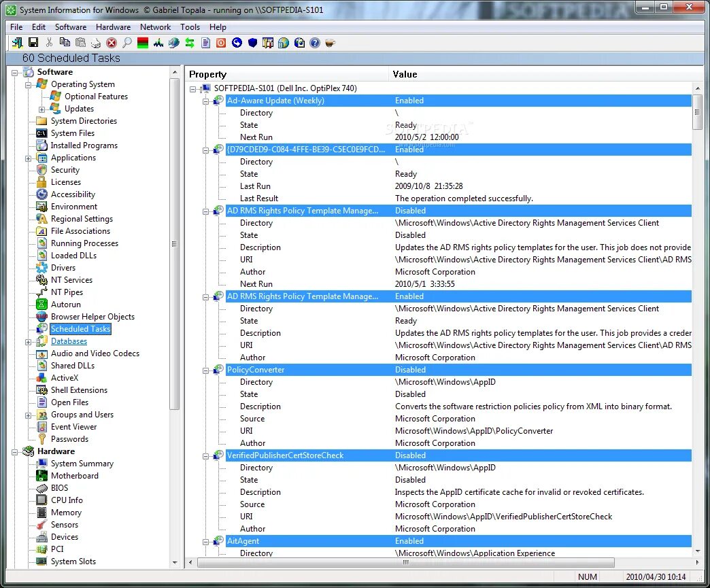
Task: Open Event Viewer in the tree
Action: (x=74, y=426)
